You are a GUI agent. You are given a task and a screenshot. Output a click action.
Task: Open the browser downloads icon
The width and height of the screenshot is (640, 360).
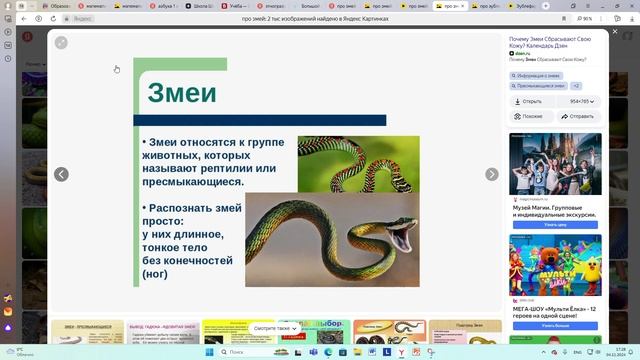632,19
